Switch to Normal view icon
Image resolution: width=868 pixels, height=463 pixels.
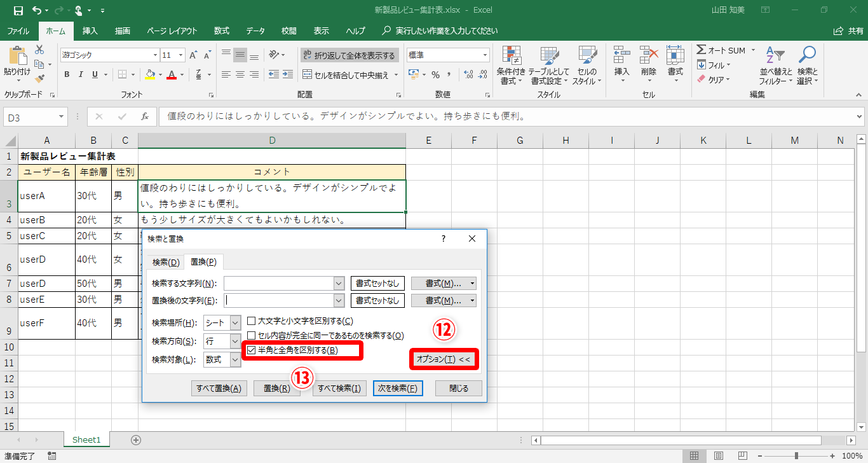tap(695, 456)
